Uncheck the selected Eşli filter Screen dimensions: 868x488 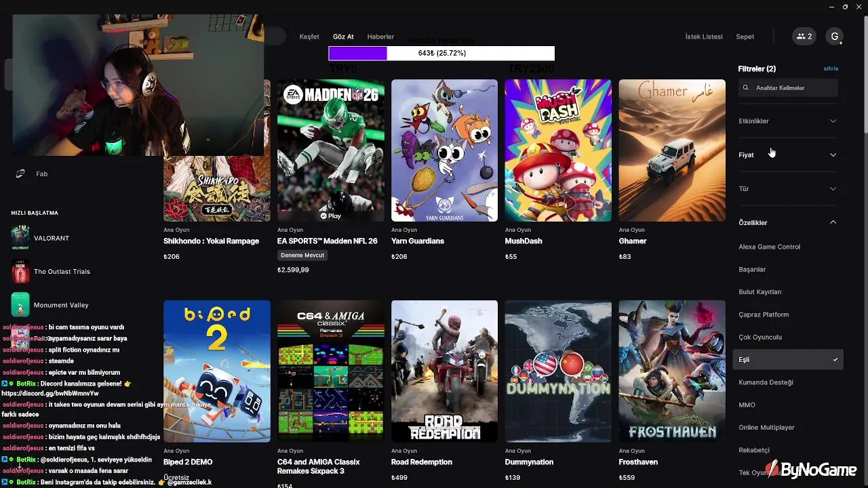788,360
